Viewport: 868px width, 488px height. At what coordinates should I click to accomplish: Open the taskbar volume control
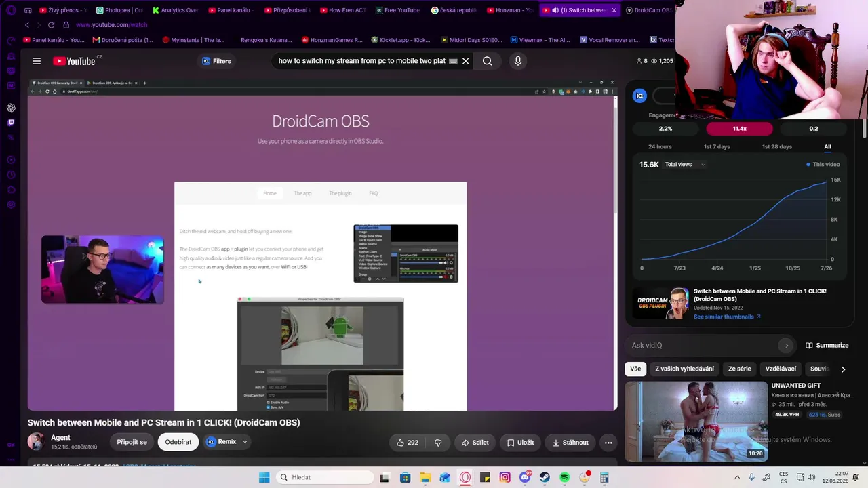(x=811, y=477)
